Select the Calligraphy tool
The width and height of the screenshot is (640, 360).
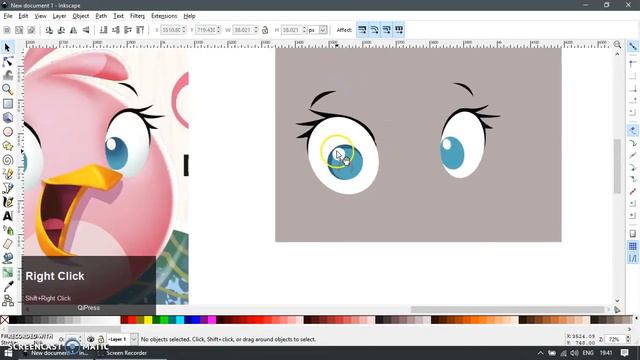tap(7, 202)
